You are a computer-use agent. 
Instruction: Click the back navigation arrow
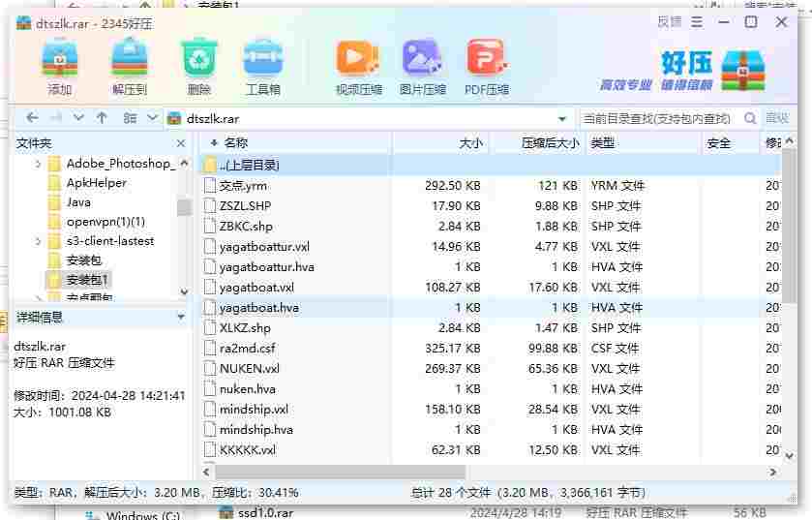tap(32, 118)
